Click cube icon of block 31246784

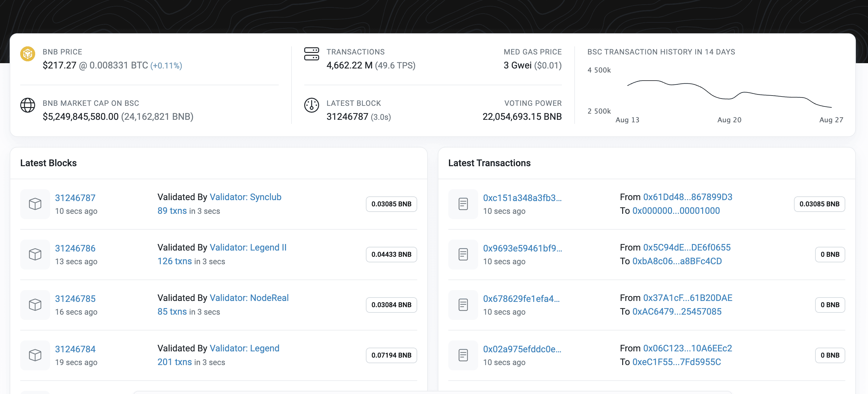(35, 355)
